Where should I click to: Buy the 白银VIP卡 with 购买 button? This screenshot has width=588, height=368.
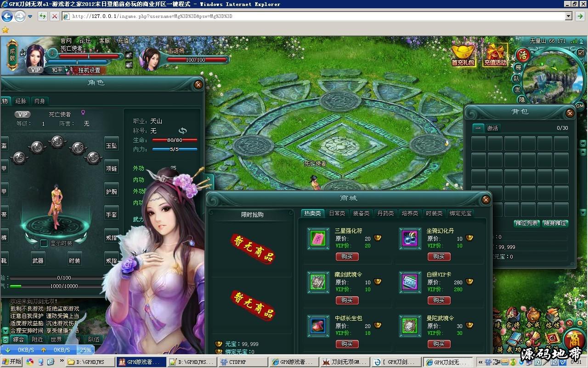coord(439,300)
